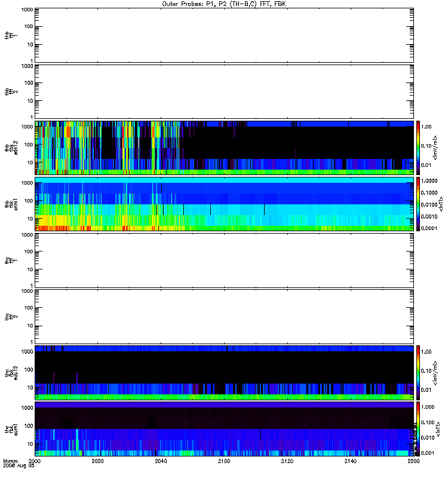Click the '2100' time axis label
The height and width of the screenshot is (478, 448).
click(x=224, y=461)
